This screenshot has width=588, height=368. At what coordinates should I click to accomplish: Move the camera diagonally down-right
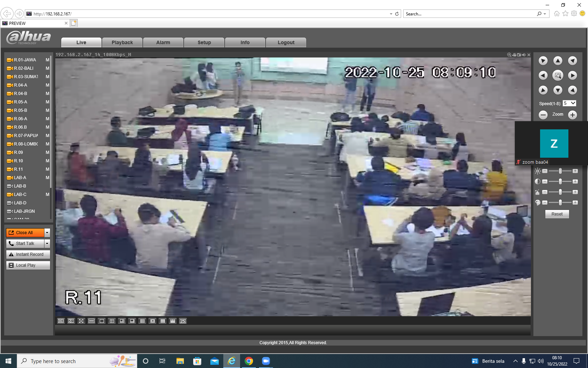[572, 90]
